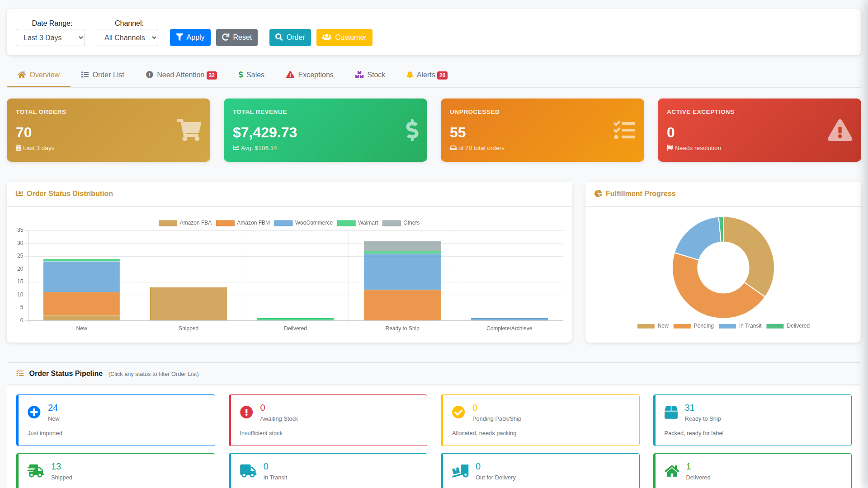The image size is (868, 488).
Task: Click the blue plus icon next to New orders
Action: point(34,412)
